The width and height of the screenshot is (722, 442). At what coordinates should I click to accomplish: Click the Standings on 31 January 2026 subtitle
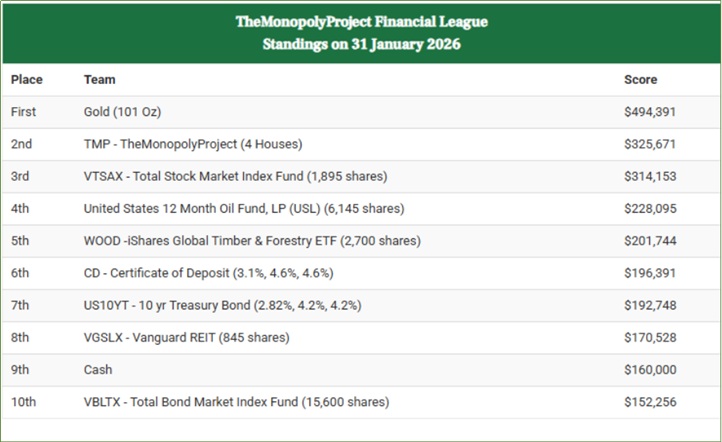(361, 44)
